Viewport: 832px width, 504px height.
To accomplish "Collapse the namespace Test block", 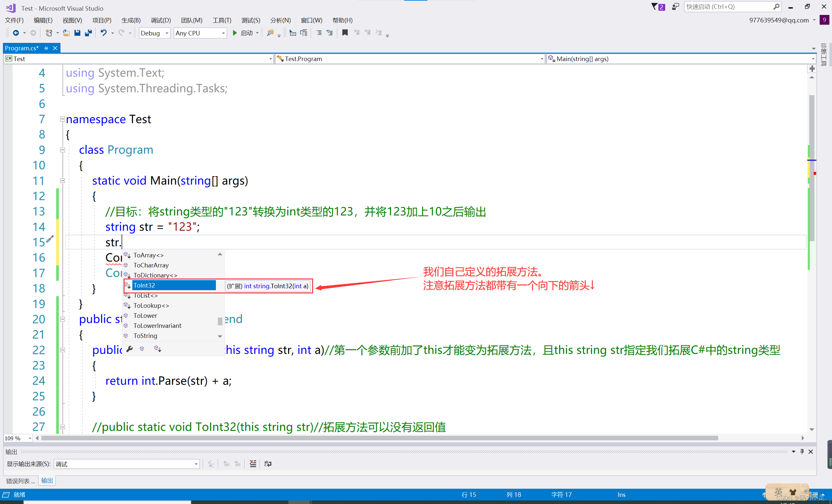I will 62,119.
